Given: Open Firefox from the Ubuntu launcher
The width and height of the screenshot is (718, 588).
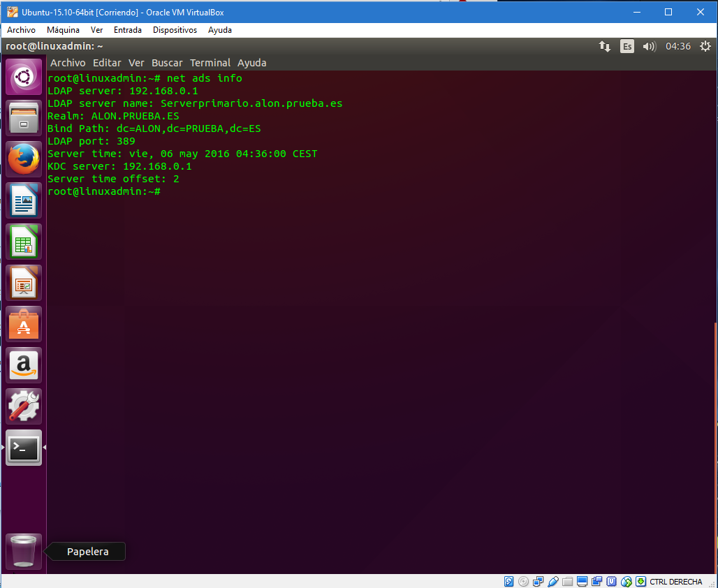Looking at the screenshot, I should coord(24,159).
